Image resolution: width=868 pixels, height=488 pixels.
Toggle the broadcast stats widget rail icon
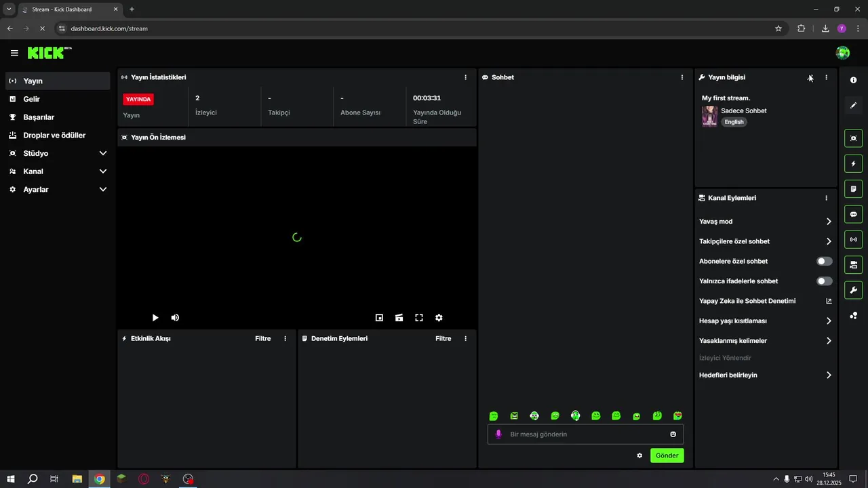pyautogui.click(x=853, y=239)
